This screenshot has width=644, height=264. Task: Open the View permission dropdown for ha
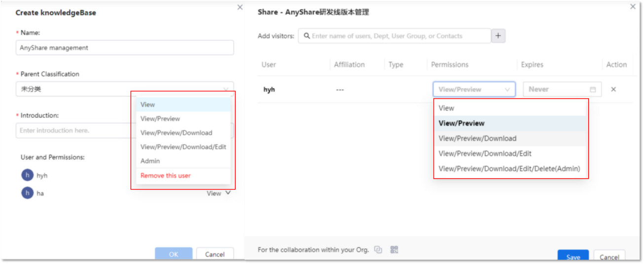coord(219,193)
